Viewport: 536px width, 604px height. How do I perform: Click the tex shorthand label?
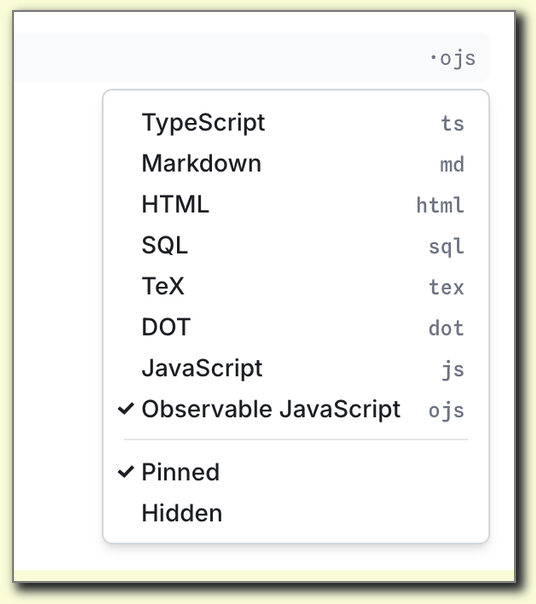coord(447,287)
